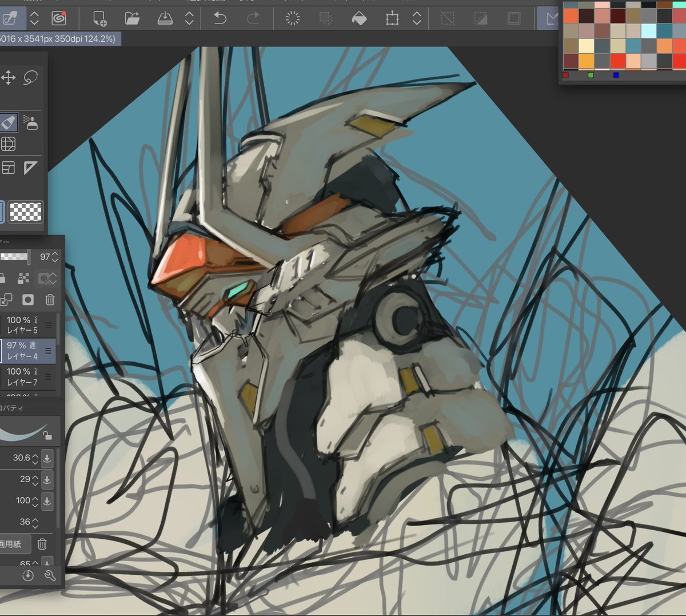The image size is (686, 616).
Task: Clear outside the selection
Action: pos(326,18)
